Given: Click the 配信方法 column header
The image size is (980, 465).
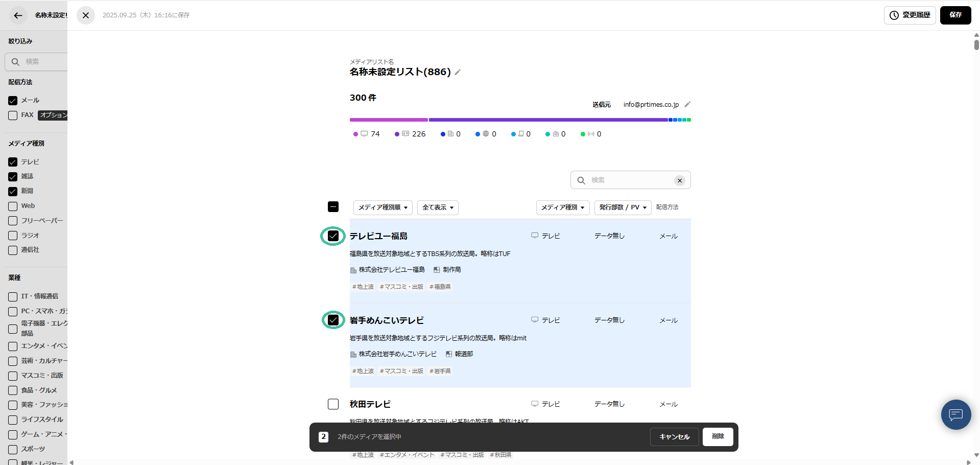Looking at the screenshot, I should 667,207.
